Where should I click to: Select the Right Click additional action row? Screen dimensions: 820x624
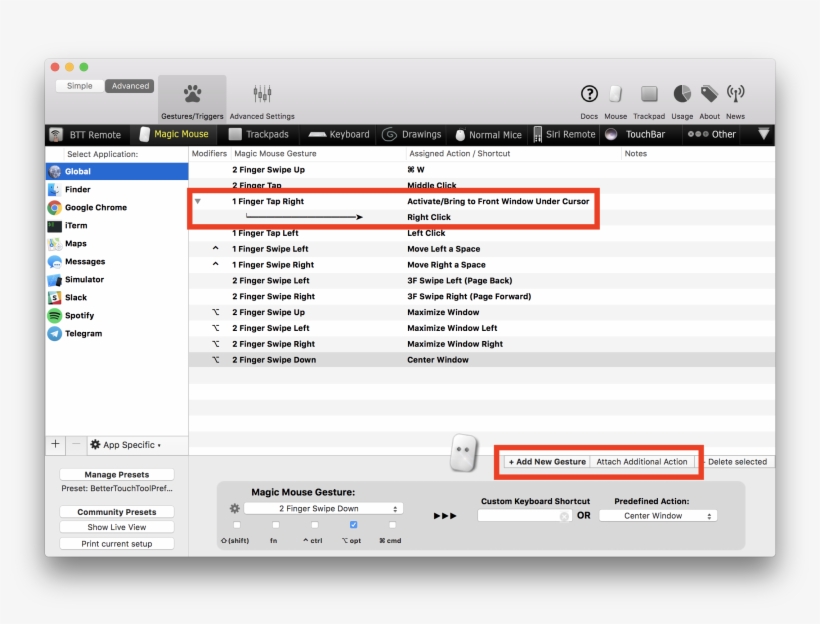482,217
